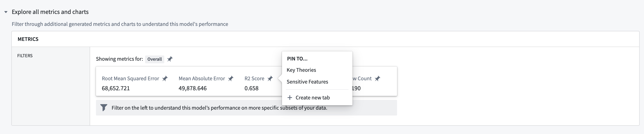Click the Root Mean Squared Error value
Image resolution: width=644 pixels, height=134 pixels.
click(x=116, y=88)
